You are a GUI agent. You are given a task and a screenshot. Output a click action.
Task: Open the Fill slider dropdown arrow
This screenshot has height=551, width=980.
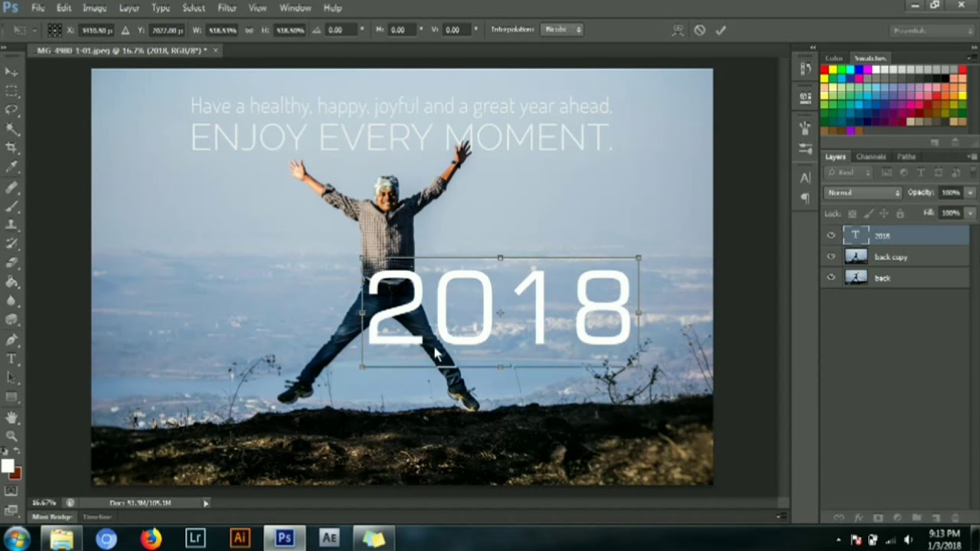pos(971,213)
